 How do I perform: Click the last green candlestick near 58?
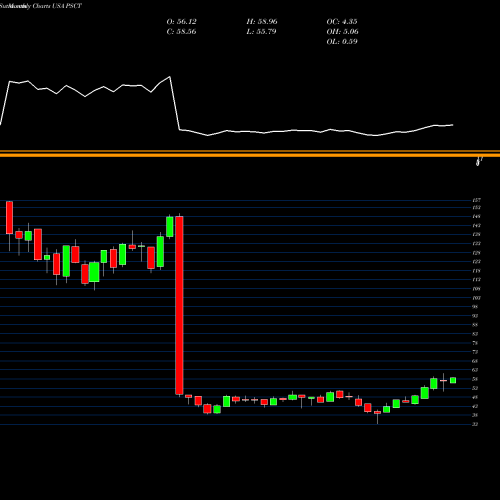coord(453,380)
